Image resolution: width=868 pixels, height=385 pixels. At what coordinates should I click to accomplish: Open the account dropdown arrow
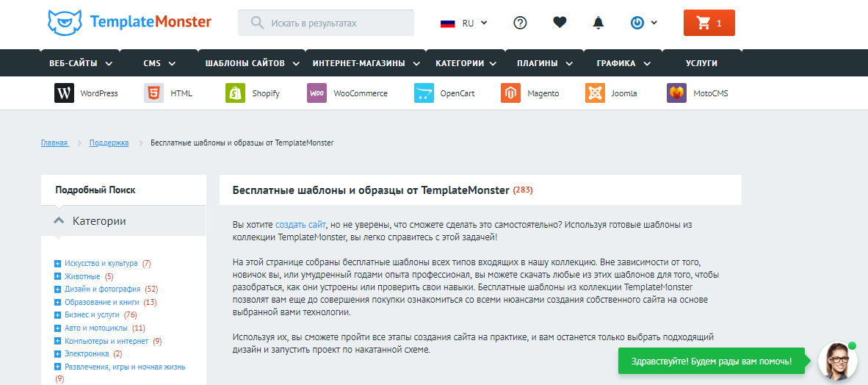654,23
